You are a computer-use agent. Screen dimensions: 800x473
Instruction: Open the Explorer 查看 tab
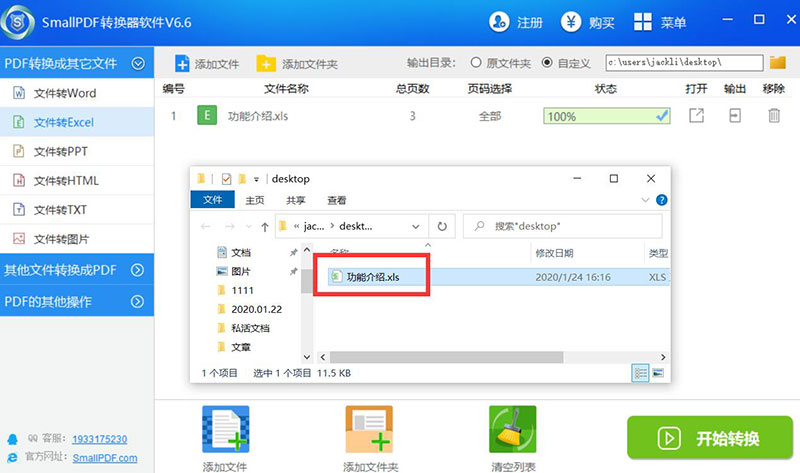click(336, 200)
